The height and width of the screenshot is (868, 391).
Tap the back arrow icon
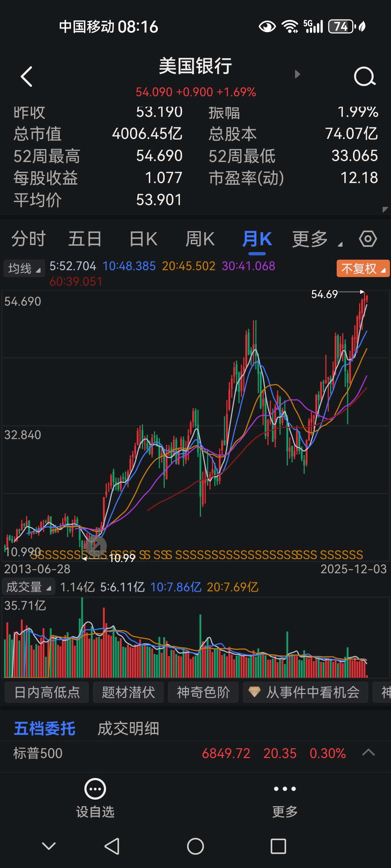27,76
